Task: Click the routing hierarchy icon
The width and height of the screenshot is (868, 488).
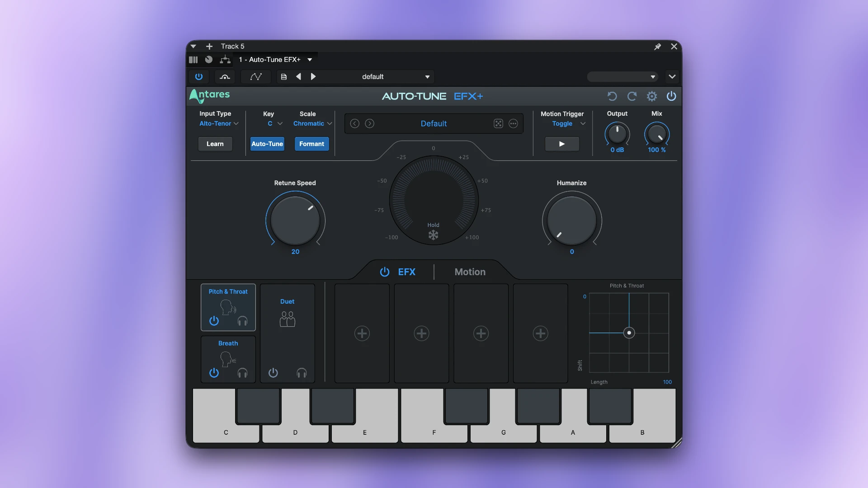Action: 225,60
